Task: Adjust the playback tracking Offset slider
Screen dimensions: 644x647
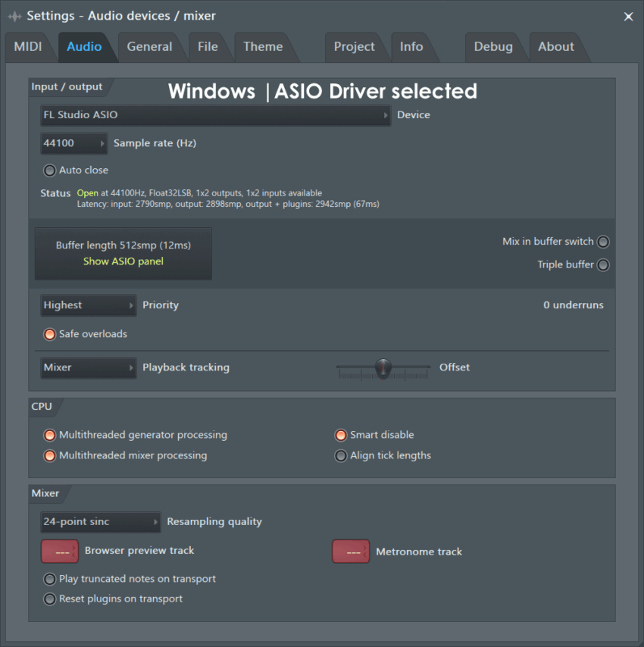Action: pyautogui.click(x=383, y=367)
